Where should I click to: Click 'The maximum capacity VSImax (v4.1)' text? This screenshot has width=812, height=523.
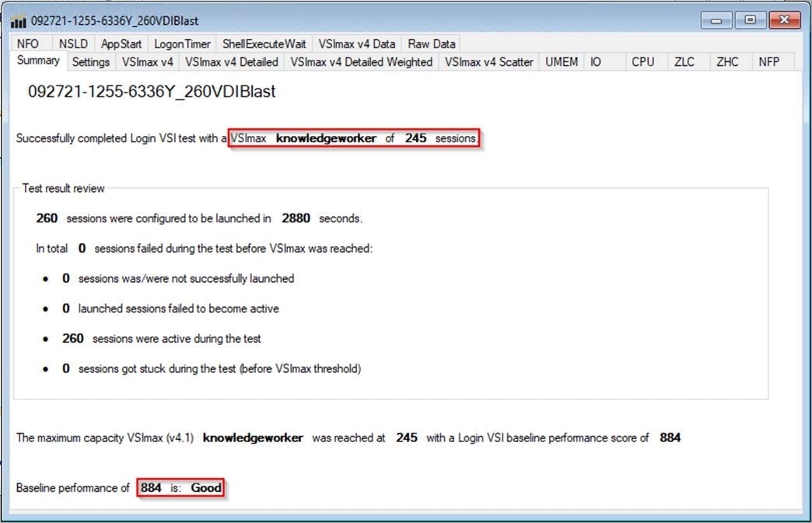[104, 438]
